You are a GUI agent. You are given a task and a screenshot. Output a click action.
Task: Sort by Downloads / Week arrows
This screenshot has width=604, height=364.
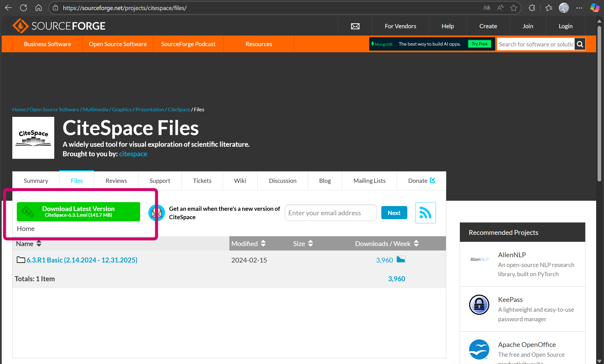pos(416,244)
